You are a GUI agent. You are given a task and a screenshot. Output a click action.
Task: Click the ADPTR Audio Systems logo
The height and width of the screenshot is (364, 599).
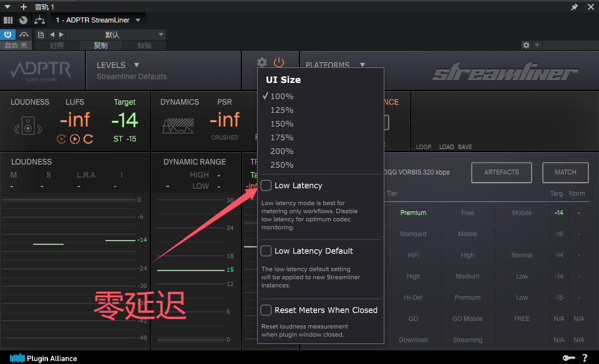pos(41,71)
